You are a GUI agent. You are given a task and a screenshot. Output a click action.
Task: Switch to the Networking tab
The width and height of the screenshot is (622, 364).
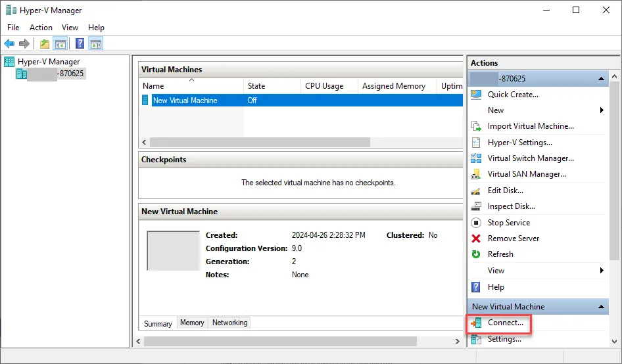tap(229, 323)
